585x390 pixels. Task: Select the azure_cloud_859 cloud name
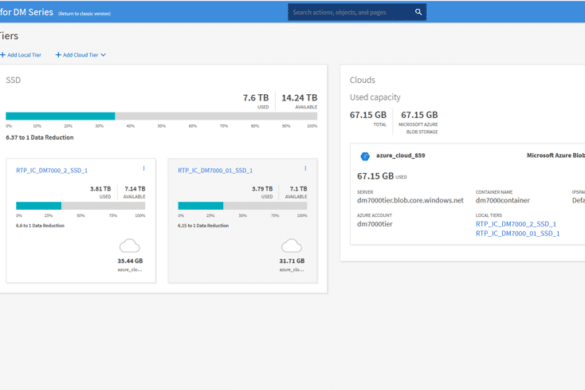tap(401, 155)
